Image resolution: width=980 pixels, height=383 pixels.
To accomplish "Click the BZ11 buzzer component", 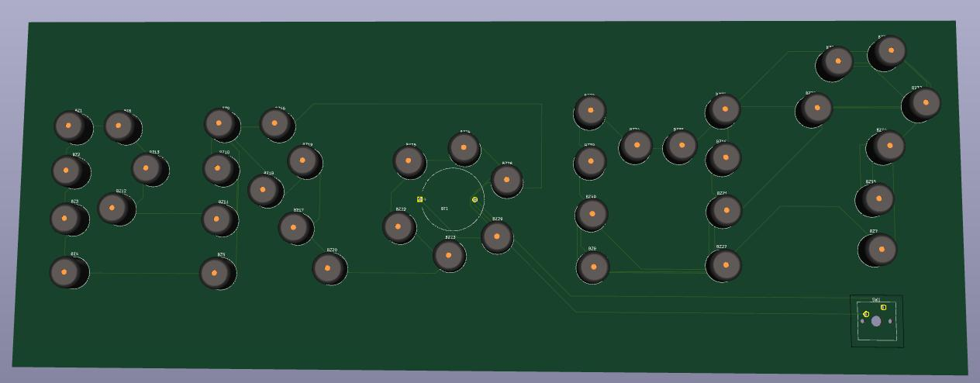I will pyautogui.click(x=217, y=219).
